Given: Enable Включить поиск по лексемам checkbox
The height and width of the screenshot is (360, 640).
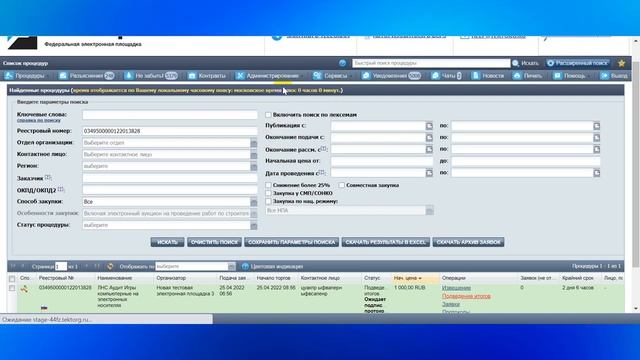Looking at the screenshot, I should coord(268,115).
